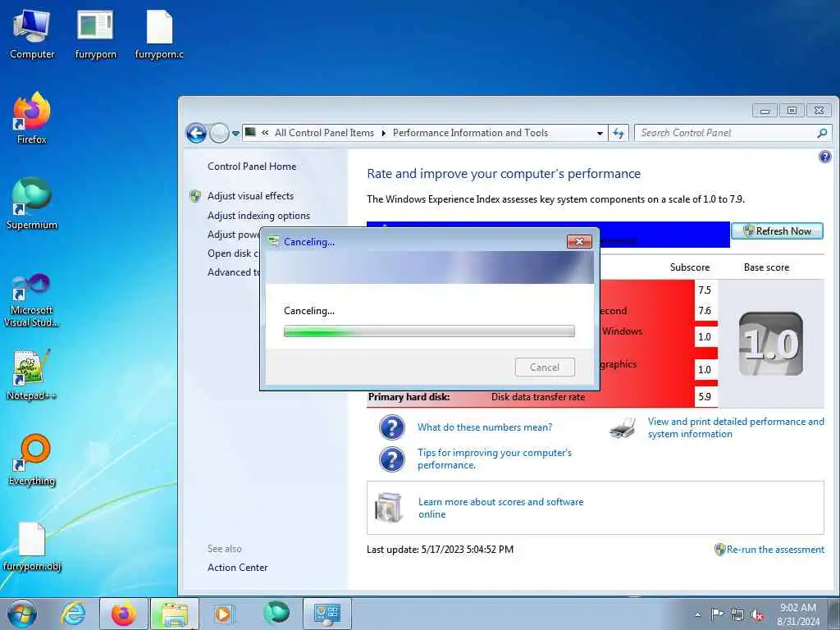Open Supermium from the taskbar
Image resolution: width=840 pixels, height=630 pixels.
(276, 613)
